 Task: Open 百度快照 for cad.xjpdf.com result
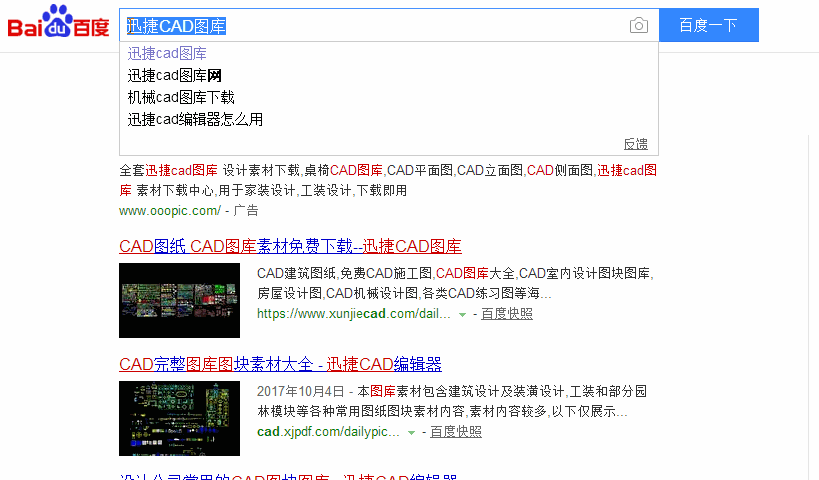coord(455,432)
